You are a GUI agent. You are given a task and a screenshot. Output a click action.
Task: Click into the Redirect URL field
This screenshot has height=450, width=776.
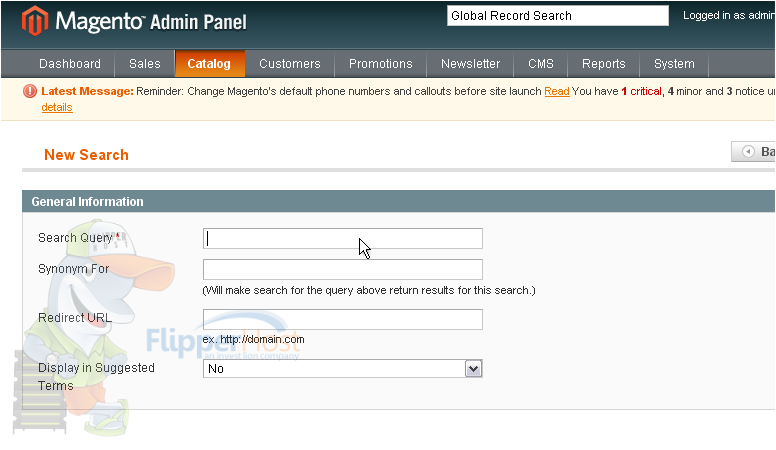pos(342,319)
